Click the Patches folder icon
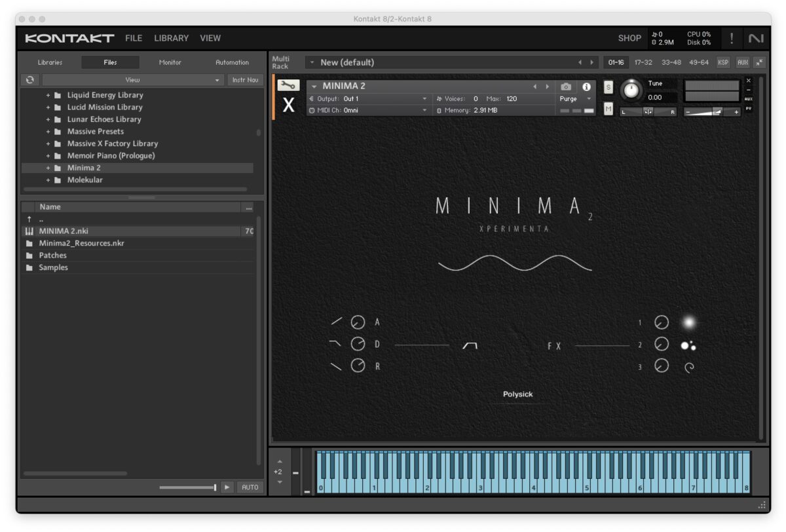This screenshot has width=786, height=532. [29, 256]
